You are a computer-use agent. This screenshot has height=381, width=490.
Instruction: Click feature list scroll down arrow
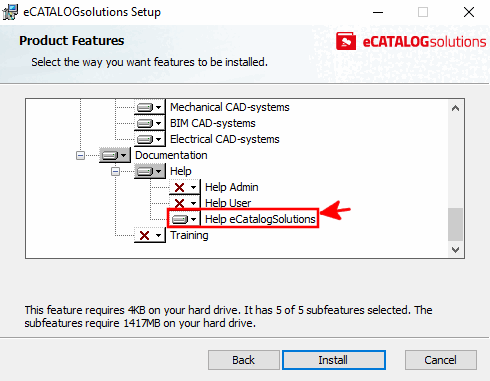click(455, 249)
